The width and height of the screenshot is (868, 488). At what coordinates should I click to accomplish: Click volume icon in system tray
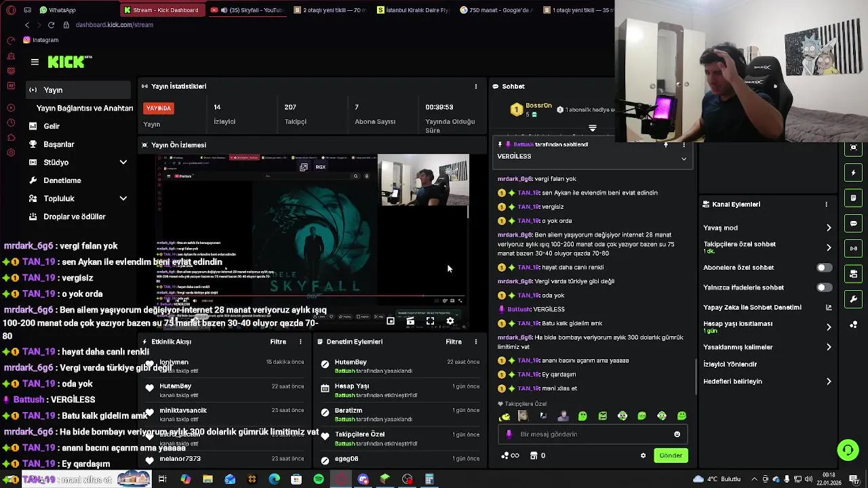(808, 479)
